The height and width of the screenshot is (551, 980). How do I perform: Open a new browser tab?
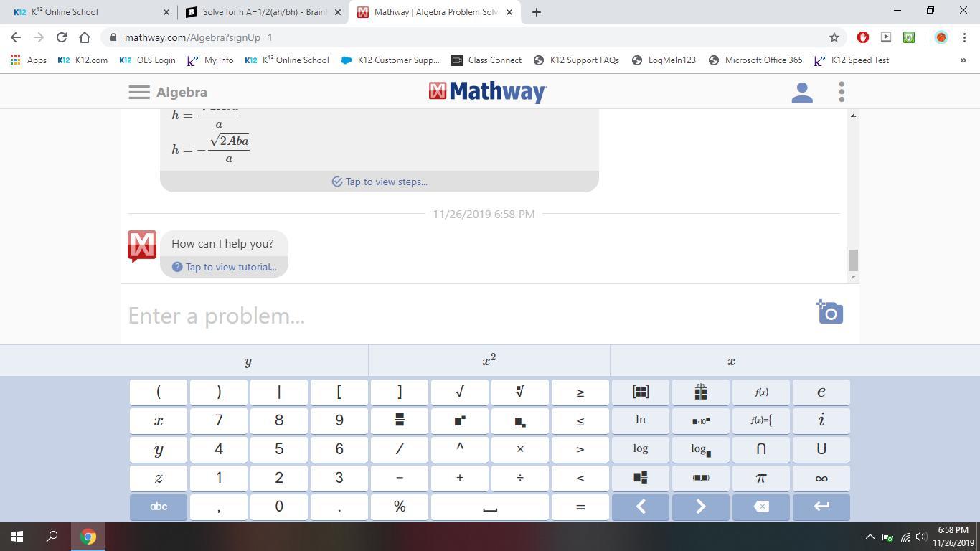pos(536,12)
